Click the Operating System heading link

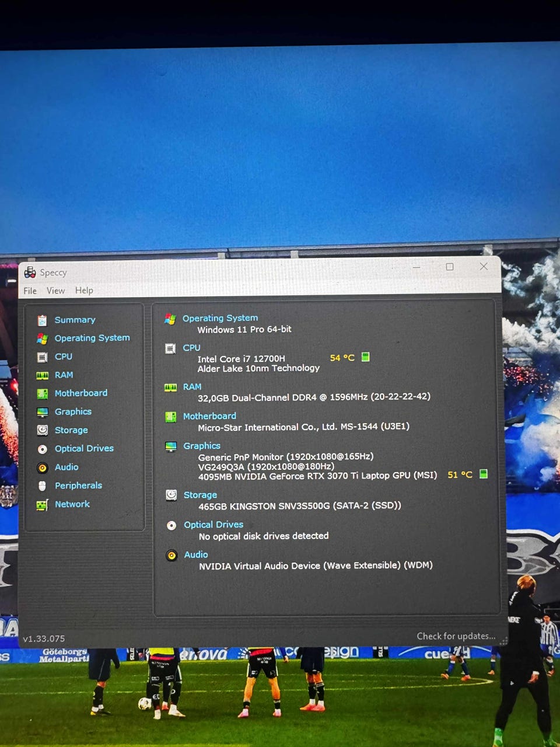(x=220, y=318)
